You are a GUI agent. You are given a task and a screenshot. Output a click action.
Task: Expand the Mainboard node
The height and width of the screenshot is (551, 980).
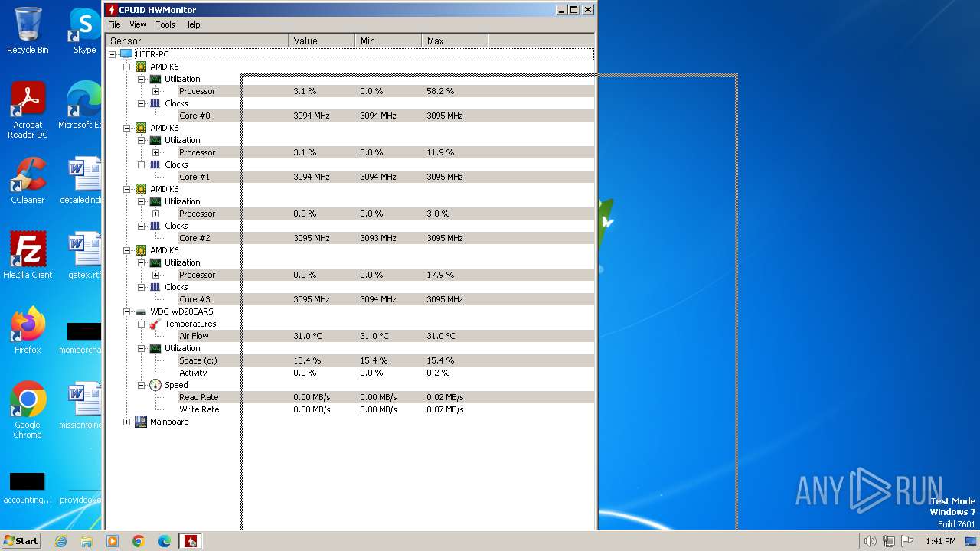click(126, 422)
